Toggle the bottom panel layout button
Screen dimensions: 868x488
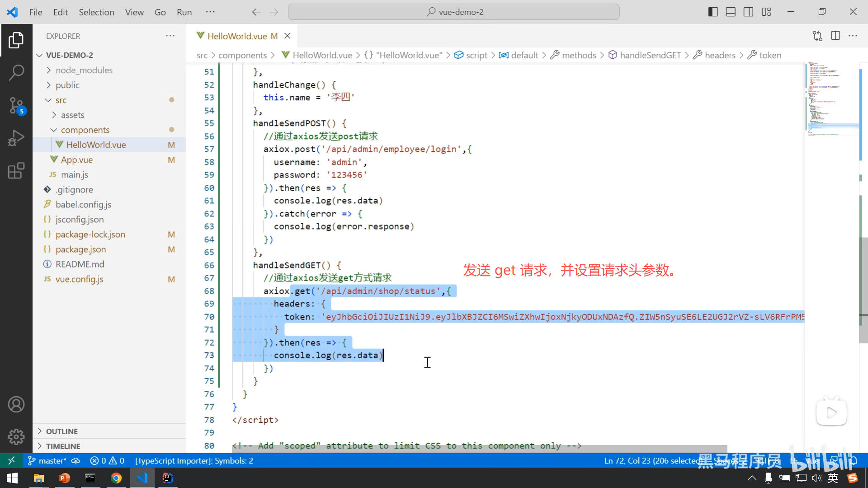click(731, 12)
